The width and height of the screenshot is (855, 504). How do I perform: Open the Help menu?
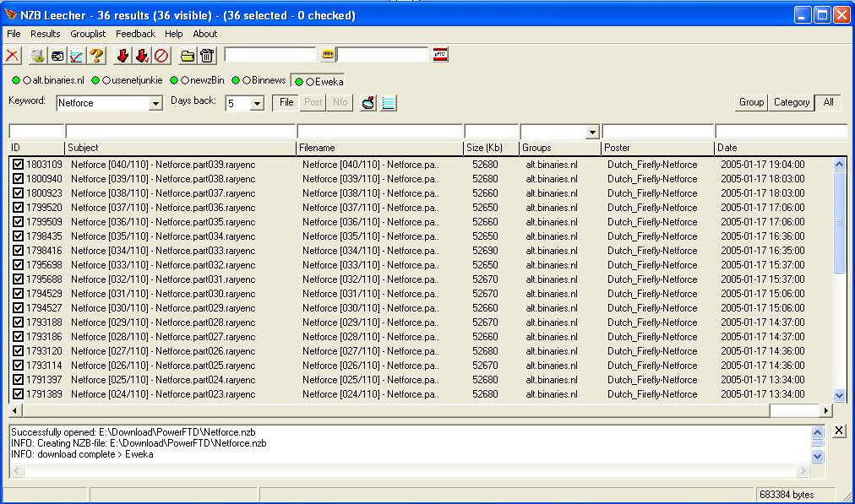(x=173, y=34)
